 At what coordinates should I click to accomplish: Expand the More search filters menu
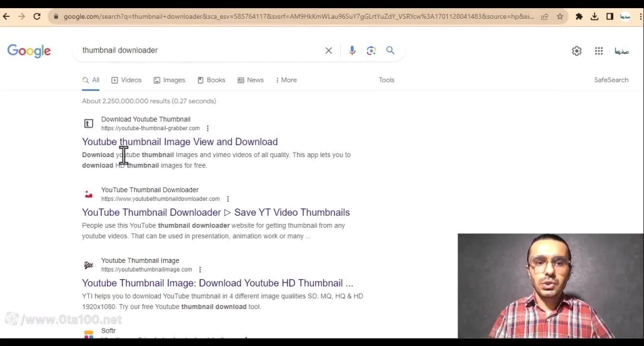point(286,80)
